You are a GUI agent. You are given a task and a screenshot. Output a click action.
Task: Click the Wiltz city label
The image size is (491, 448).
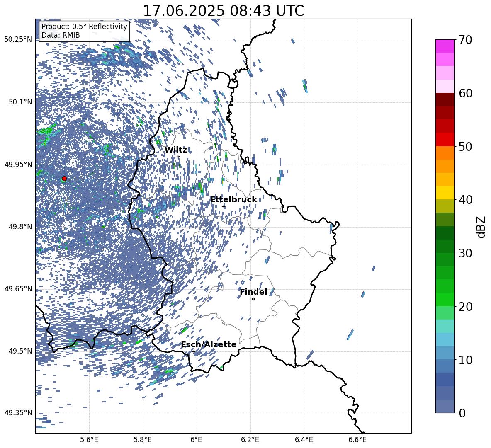[176, 150]
